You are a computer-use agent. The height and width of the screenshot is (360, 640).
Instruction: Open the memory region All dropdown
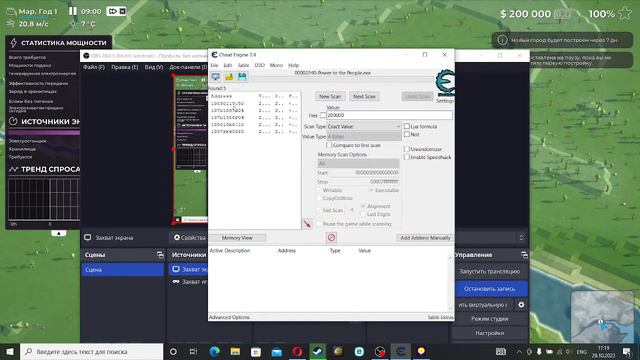(358, 163)
